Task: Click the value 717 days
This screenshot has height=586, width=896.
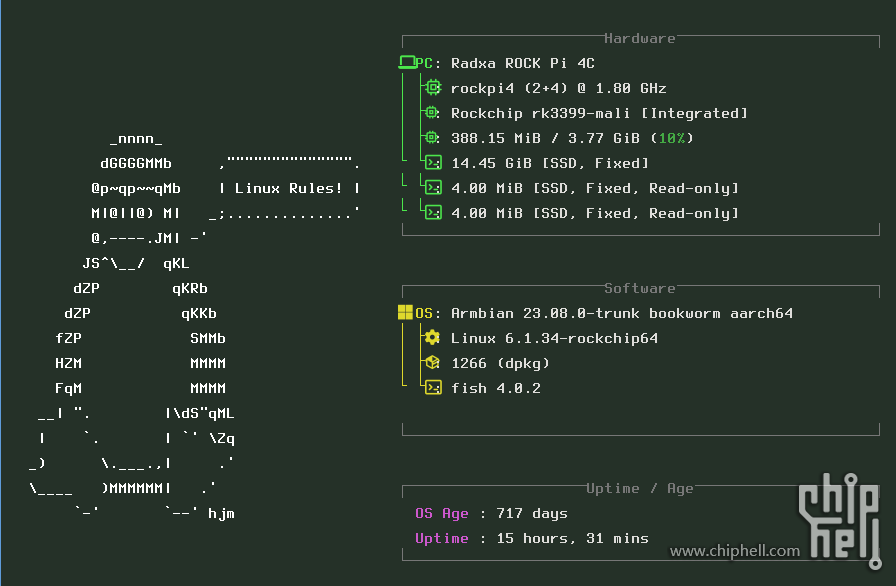Action: coord(531,513)
